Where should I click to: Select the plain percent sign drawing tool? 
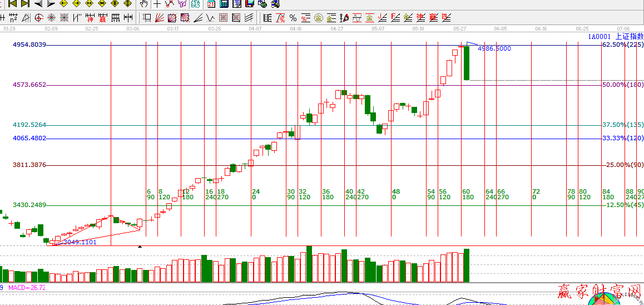(x=293, y=18)
